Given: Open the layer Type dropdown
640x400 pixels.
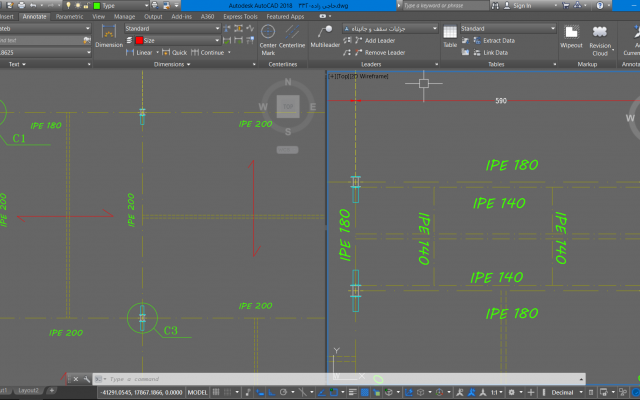Looking at the screenshot, I should point(146,5).
